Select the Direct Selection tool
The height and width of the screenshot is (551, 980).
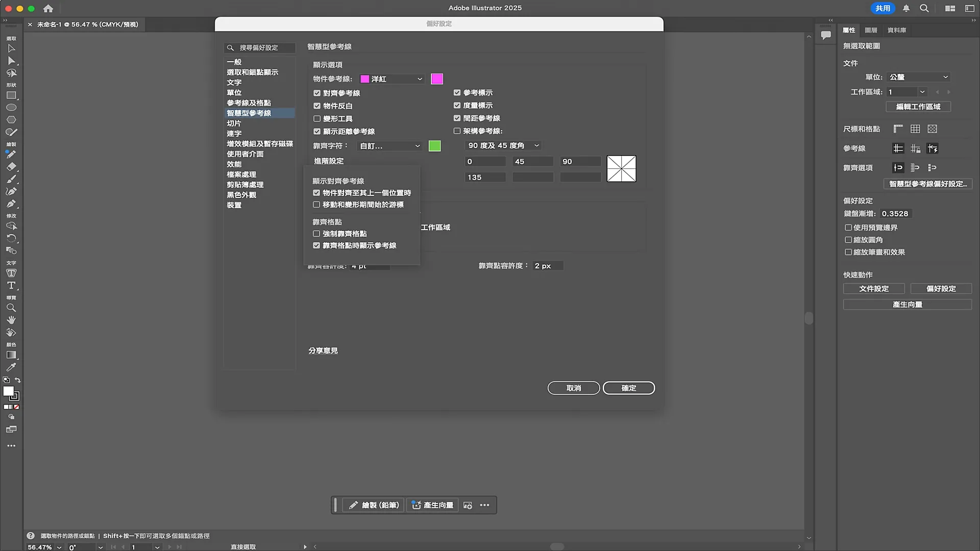tap(11, 61)
